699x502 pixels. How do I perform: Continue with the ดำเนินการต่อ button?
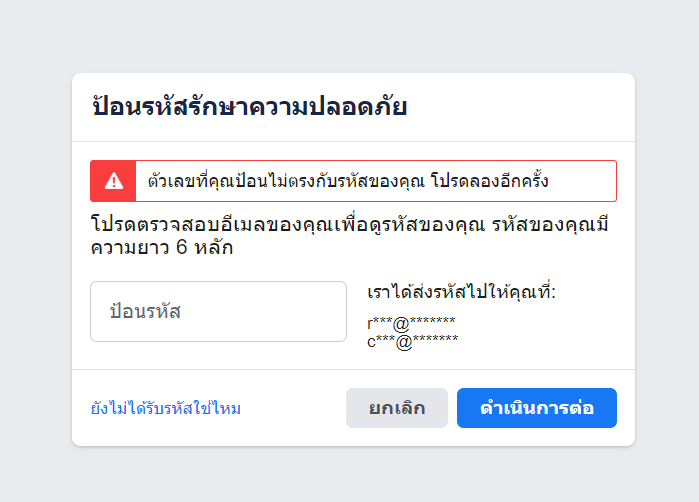click(x=537, y=408)
